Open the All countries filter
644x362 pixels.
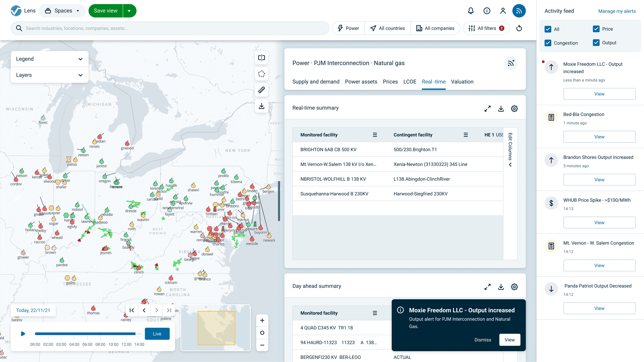387,28
